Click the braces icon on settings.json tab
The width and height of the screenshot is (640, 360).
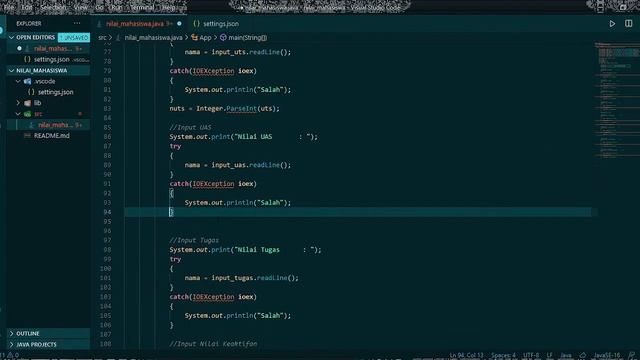[196, 24]
